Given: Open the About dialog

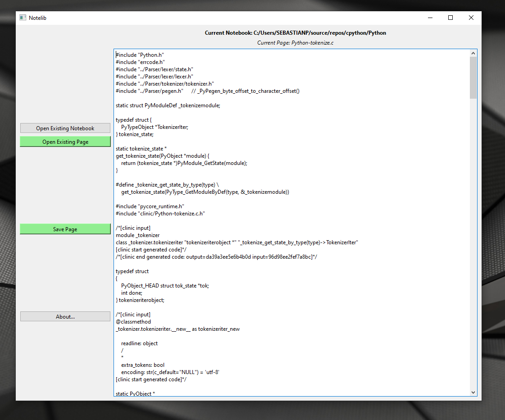Looking at the screenshot, I should [65, 316].
